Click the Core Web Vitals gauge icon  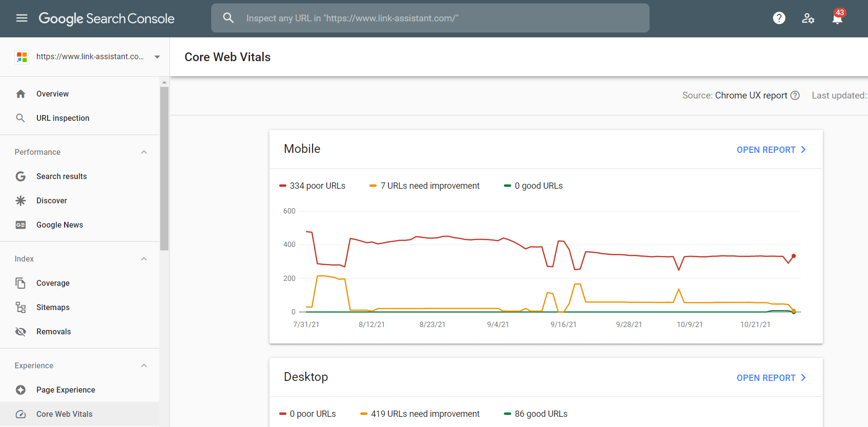[20, 414]
